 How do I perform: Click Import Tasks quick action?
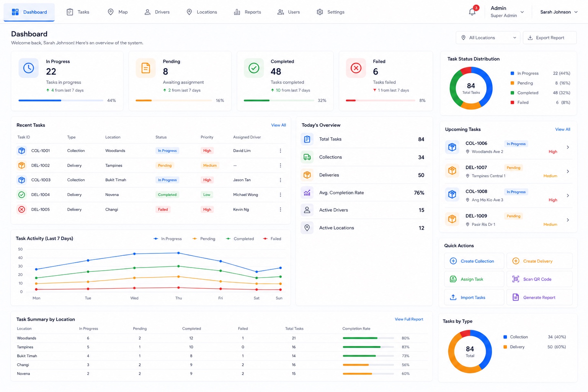[474, 297]
